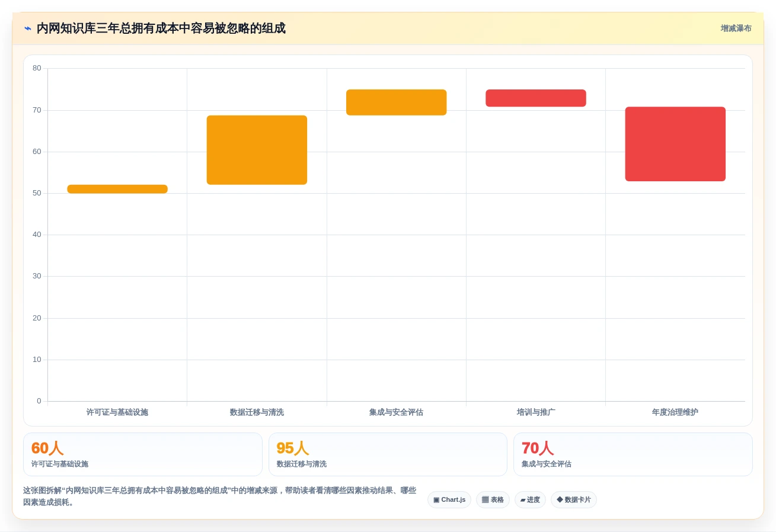Click the red 培训与推广 bar
Image resolution: width=776 pixels, height=532 pixels.
[x=536, y=98]
